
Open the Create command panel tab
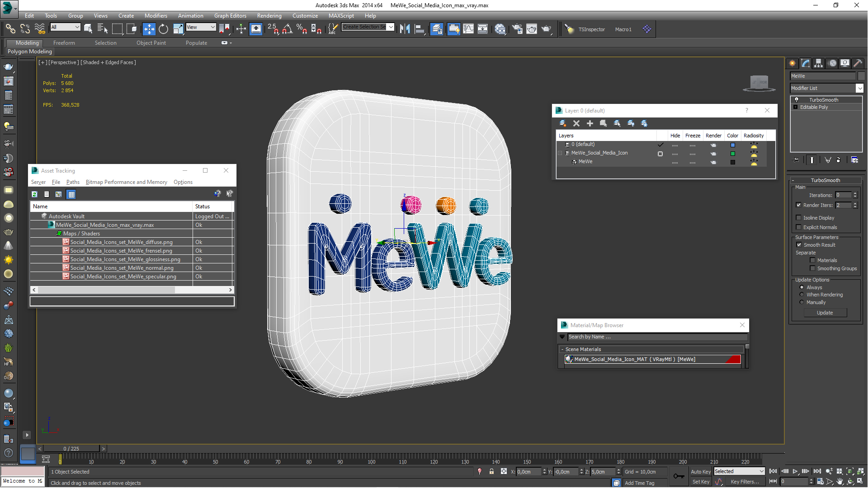tap(793, 63)
